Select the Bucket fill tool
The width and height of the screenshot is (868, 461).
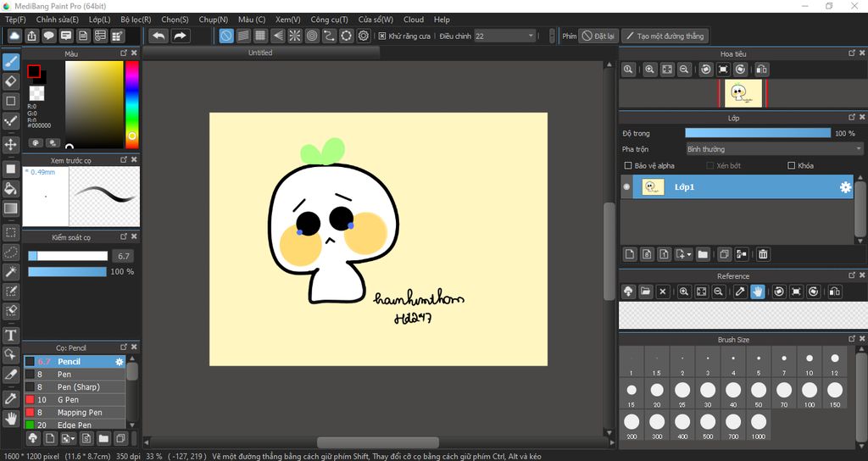click(10, 189)
